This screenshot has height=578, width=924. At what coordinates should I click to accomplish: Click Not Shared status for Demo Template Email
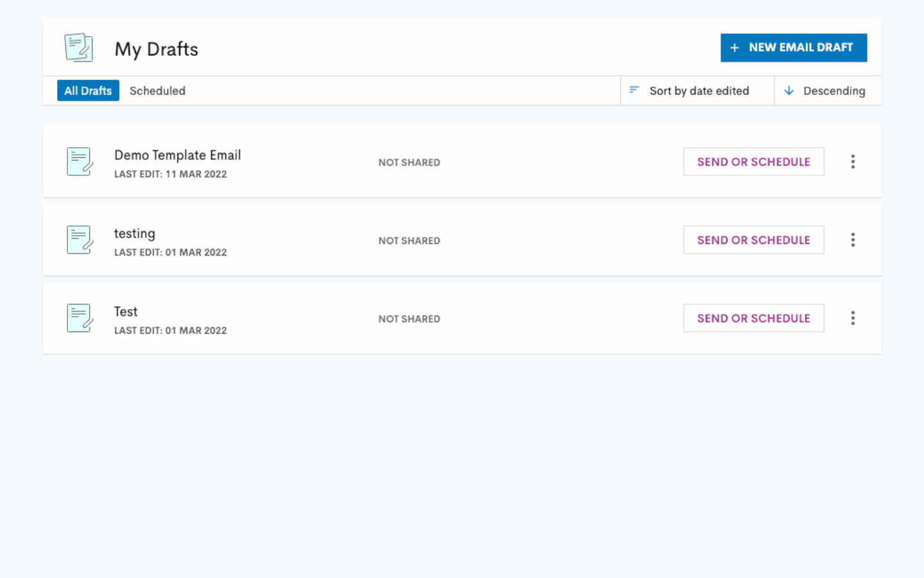coord(409,162)
